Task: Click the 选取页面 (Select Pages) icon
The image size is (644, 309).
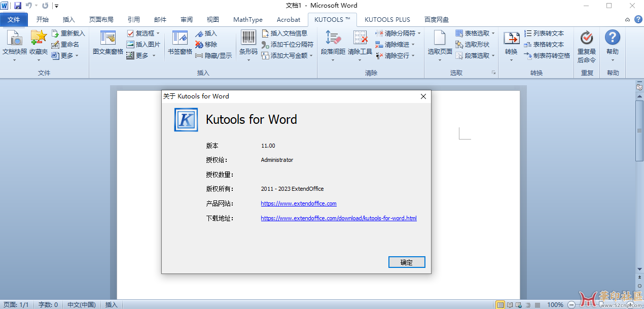Action: (440, 38)
